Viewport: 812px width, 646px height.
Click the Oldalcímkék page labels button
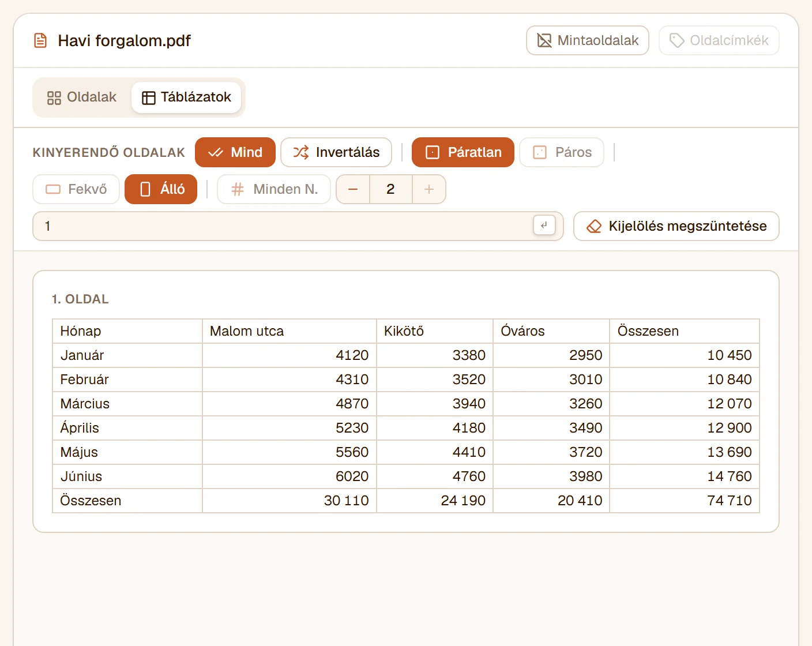pyautogui.click(x=719, y=40)
